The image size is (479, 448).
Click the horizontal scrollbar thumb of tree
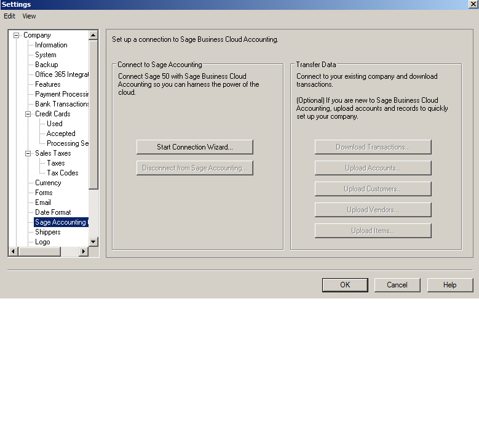(39, 251)
